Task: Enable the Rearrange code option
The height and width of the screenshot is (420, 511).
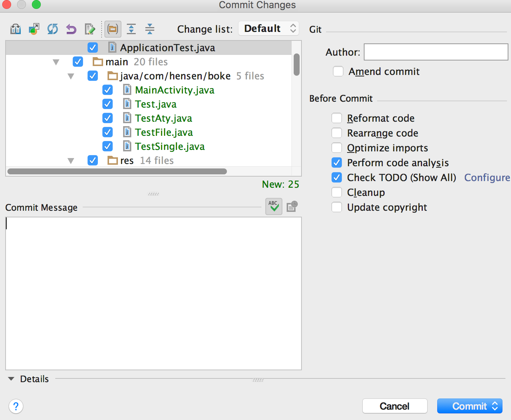Action: (x=337, y=133)
